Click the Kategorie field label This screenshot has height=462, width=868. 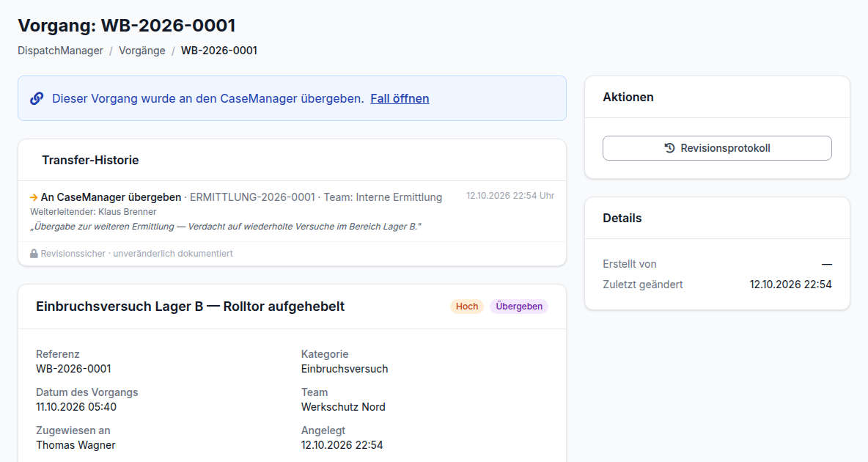(x=325, y=354)
